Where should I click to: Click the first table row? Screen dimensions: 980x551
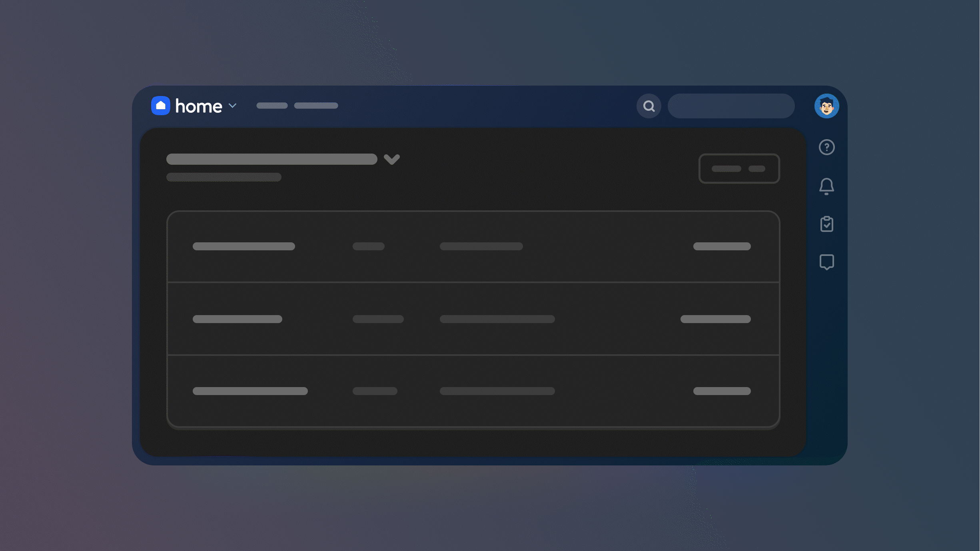point(473,247)
